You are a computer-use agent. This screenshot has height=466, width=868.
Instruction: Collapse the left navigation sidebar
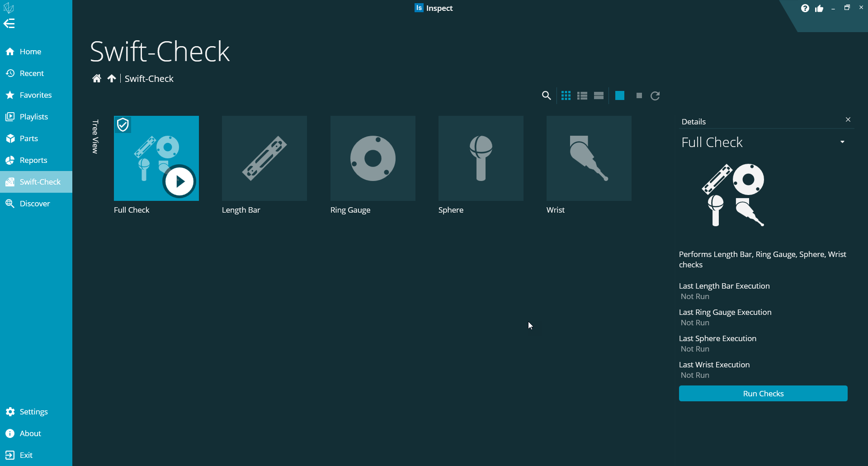(9, 24)
